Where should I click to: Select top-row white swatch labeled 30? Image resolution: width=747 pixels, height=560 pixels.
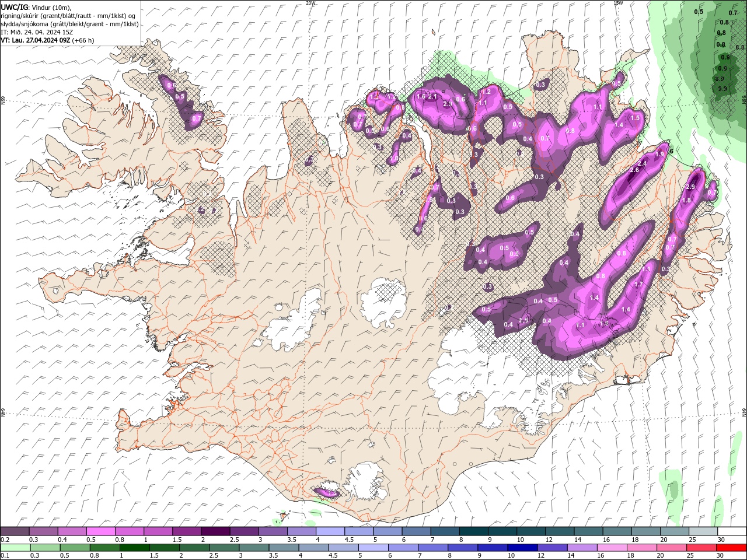click(x=732, y=531)
